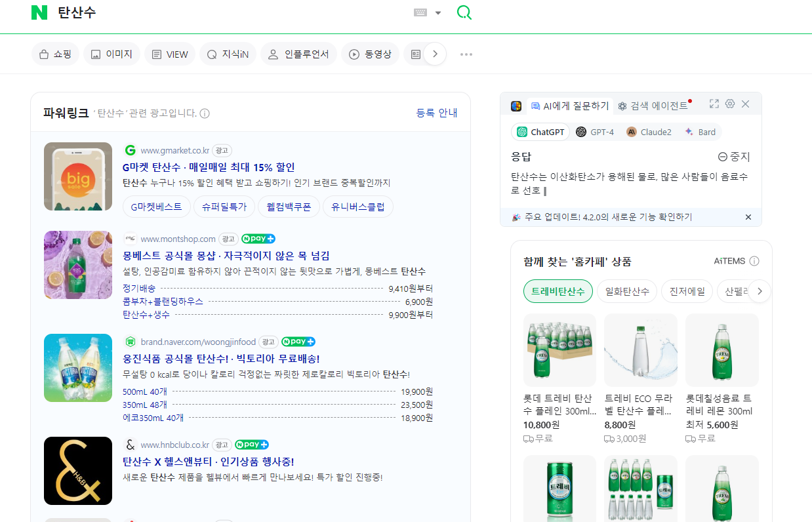Viewport: 812px width, 522px height.
Task: Switch to the 이미지 tab
Action: click(x=112, y=54)
